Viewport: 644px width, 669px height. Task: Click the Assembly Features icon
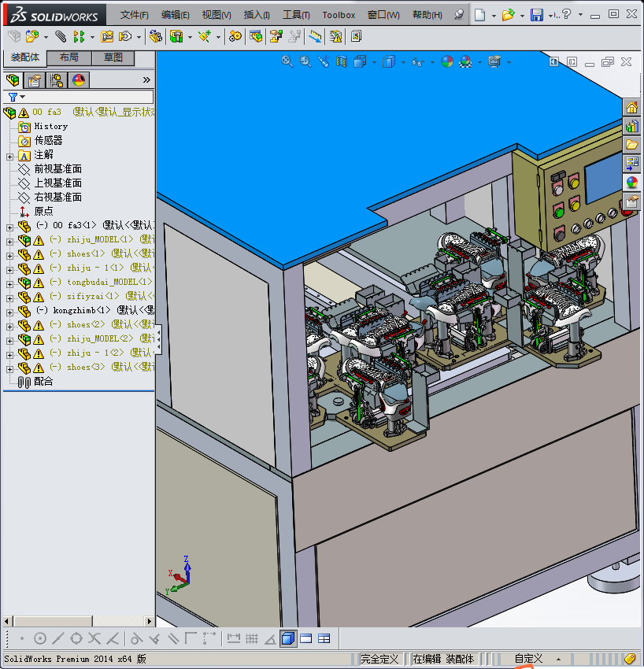pyautogui.click(x=176, y=37)
